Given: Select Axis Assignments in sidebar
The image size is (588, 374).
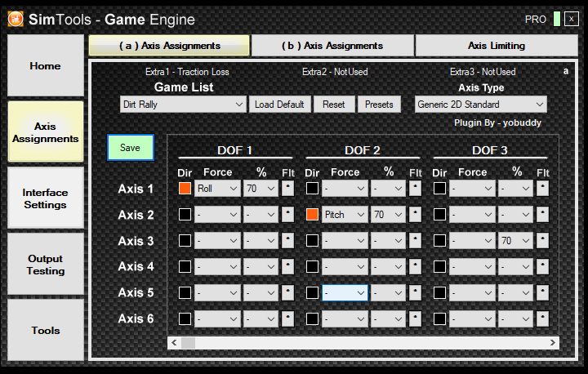Looking at the screenshot, I should pos(46,132).
